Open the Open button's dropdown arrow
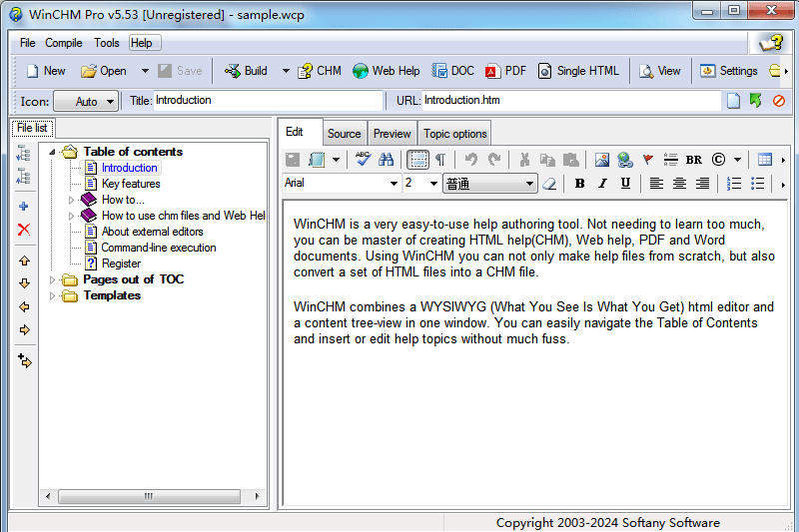 (x=145, y=71)
